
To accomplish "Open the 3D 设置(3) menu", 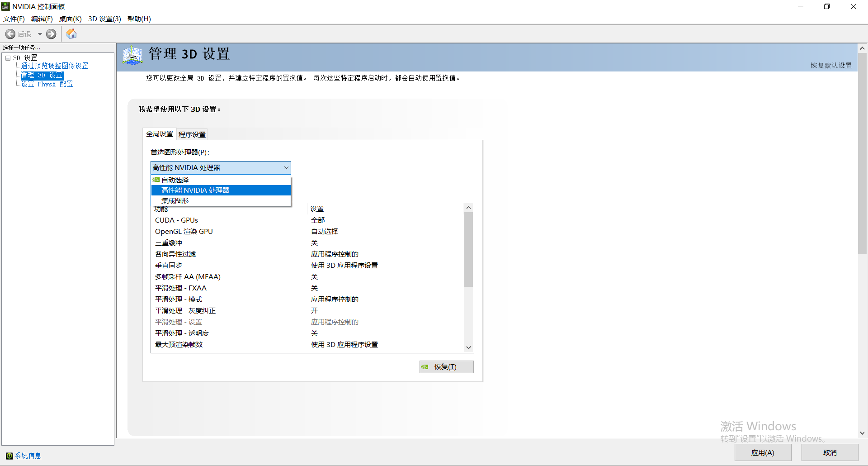I will click(105, 19).
